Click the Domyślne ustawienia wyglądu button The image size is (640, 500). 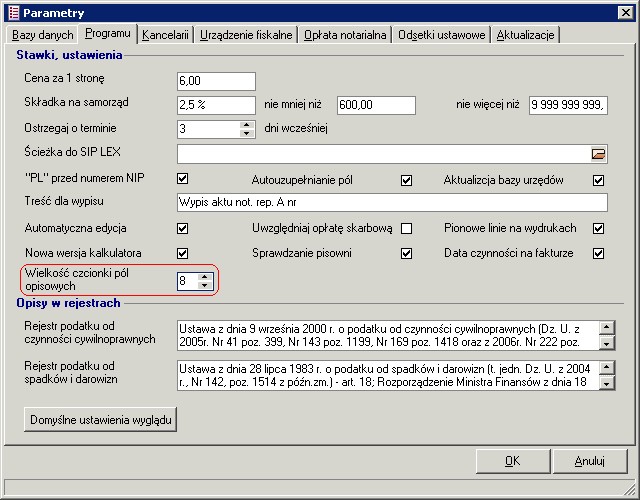(x=100, y=420)
